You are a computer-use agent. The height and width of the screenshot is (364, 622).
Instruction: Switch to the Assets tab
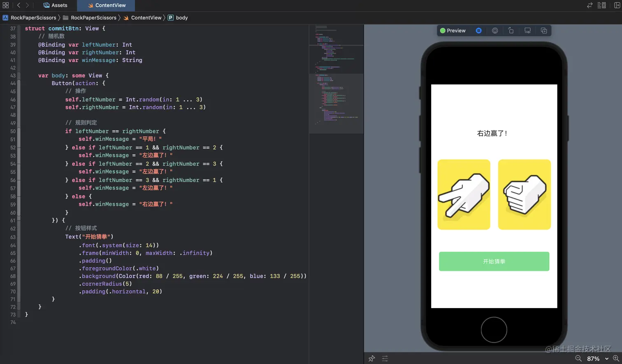55,5
